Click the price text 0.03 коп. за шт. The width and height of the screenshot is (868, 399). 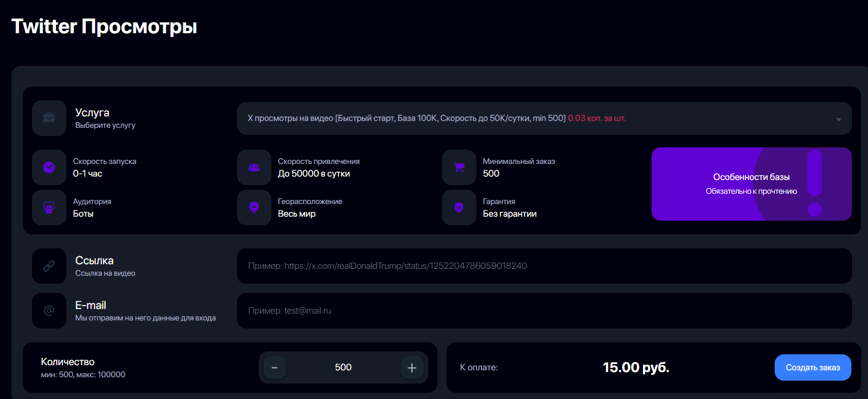[x=597, y=119]
